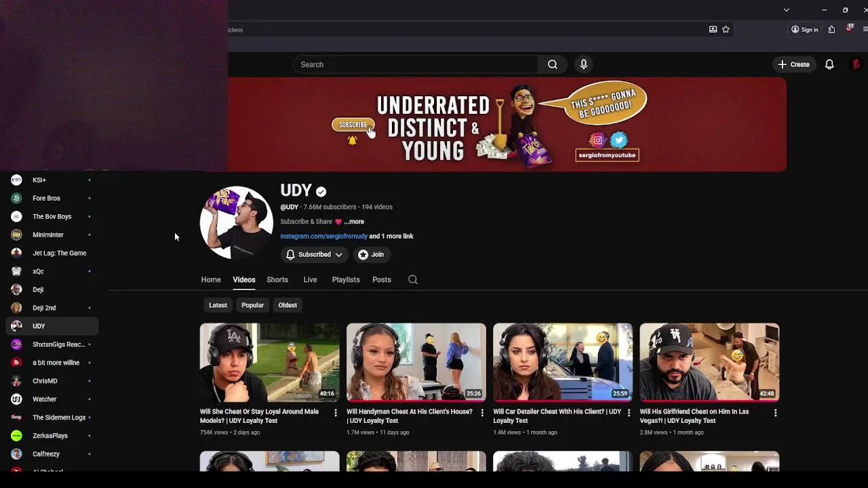Image resolution: width=868 pixels, height=488 pixels.
Task: Focus the YouTube search field
Action: point(416,64)
